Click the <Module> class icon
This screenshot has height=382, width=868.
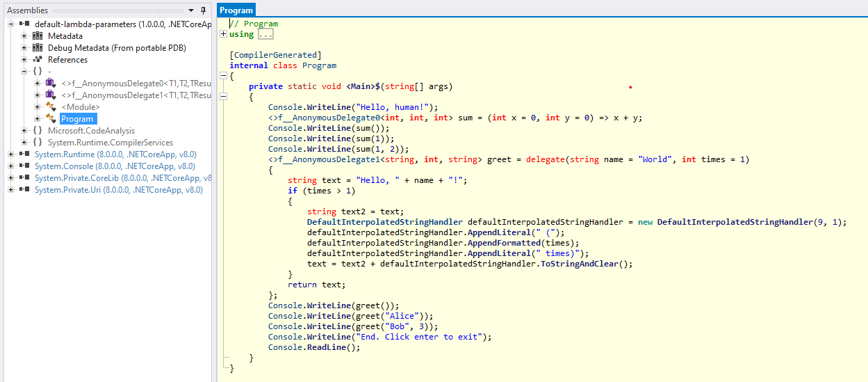click(x=51, y=107)
